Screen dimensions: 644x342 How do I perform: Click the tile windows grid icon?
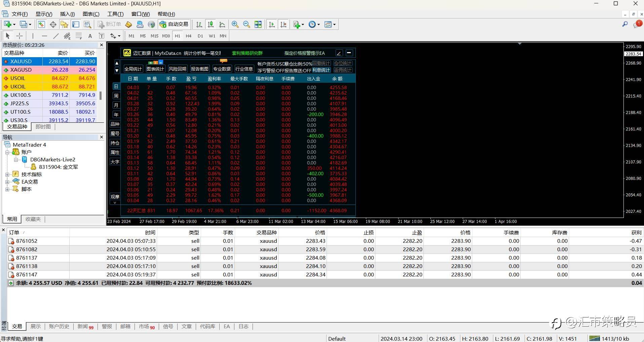pyautogui.click(x=258, y=24)
